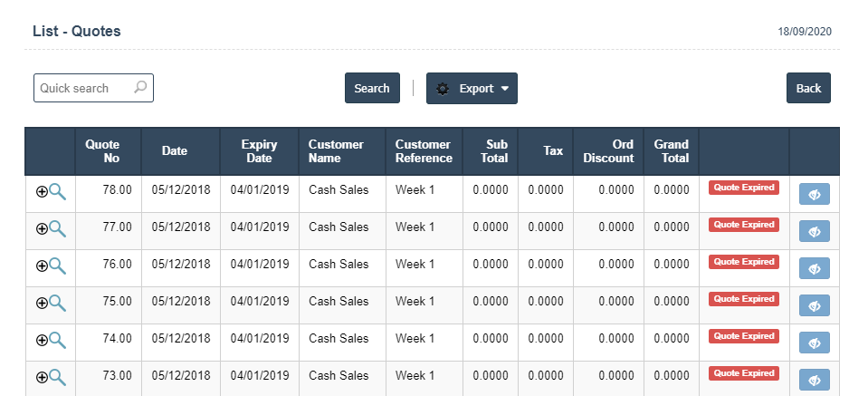
Task: Toggle eye visibility button for quote 74.00
Action: pyautogui.click(x=815, y=343)
